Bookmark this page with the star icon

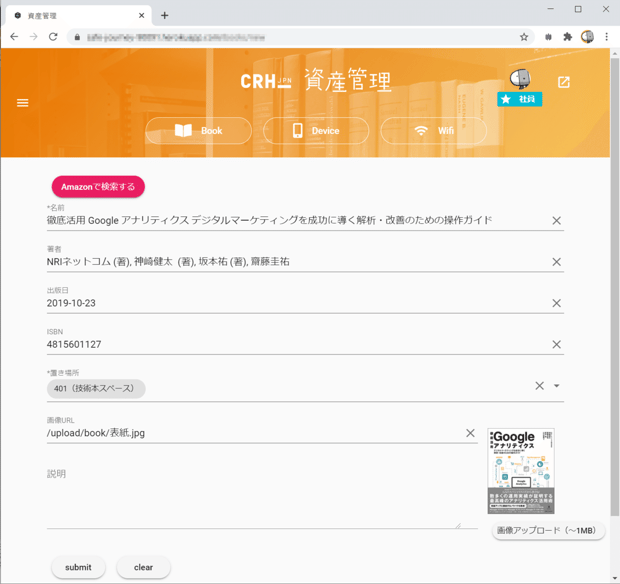[524, 37]
